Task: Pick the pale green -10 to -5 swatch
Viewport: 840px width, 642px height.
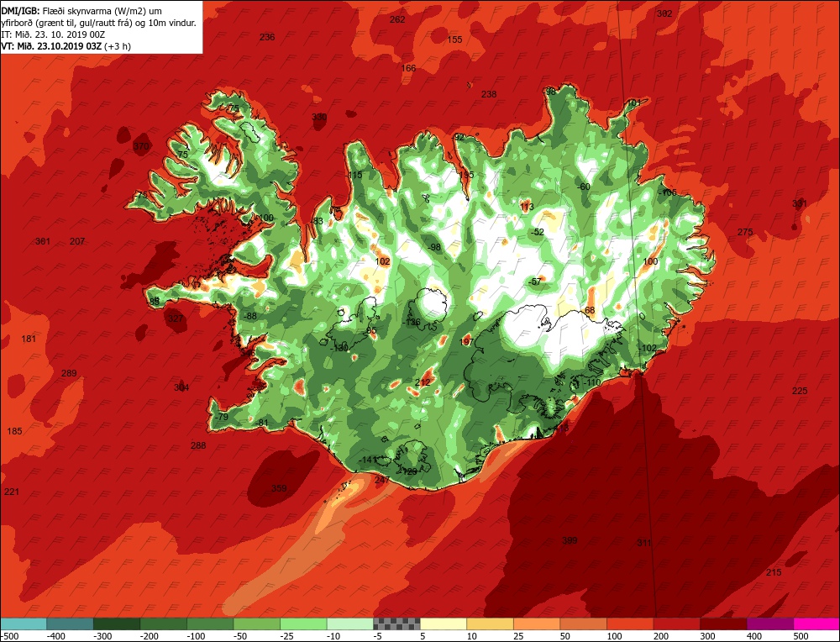Action: 349,624
